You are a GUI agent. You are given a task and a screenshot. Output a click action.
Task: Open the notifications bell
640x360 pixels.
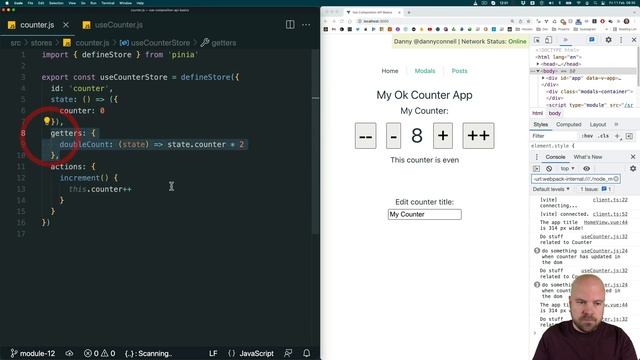(x=307, y=353)
